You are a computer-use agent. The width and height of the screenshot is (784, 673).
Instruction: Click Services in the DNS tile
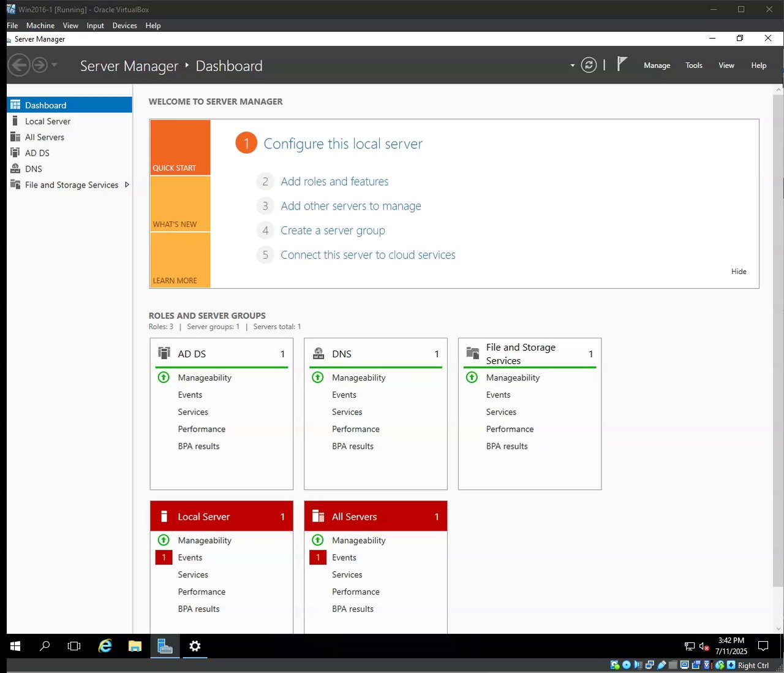[347, 412]
